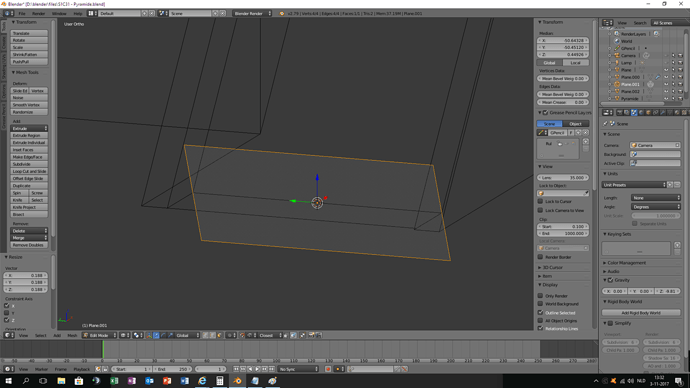
Task: Click the Translate button
Action: tap(29, 33)
